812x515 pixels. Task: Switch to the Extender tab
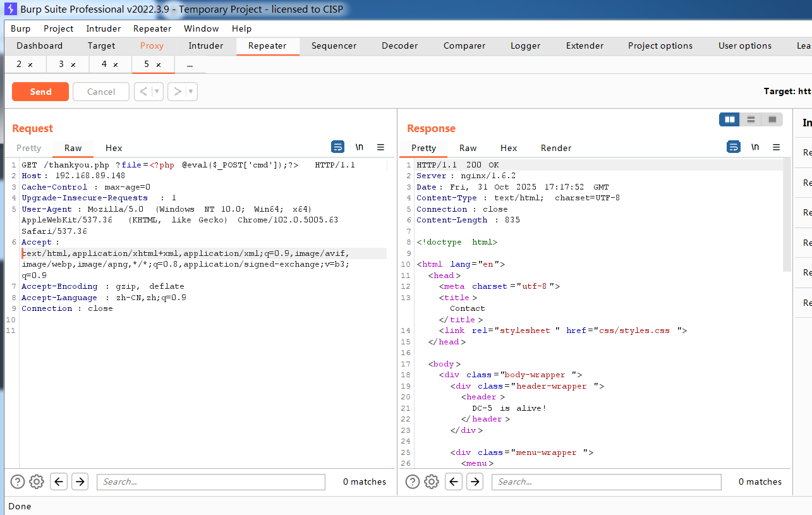tap(585, 45)
